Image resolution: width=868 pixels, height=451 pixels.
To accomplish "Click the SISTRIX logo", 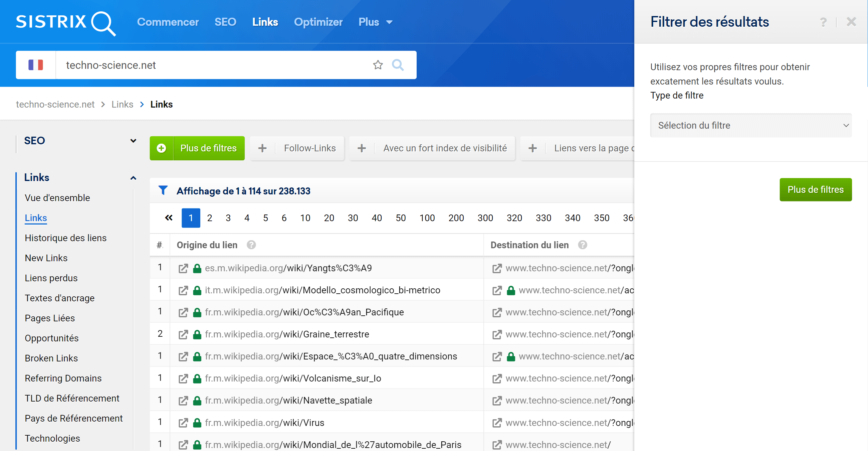I will coord(66,23).
